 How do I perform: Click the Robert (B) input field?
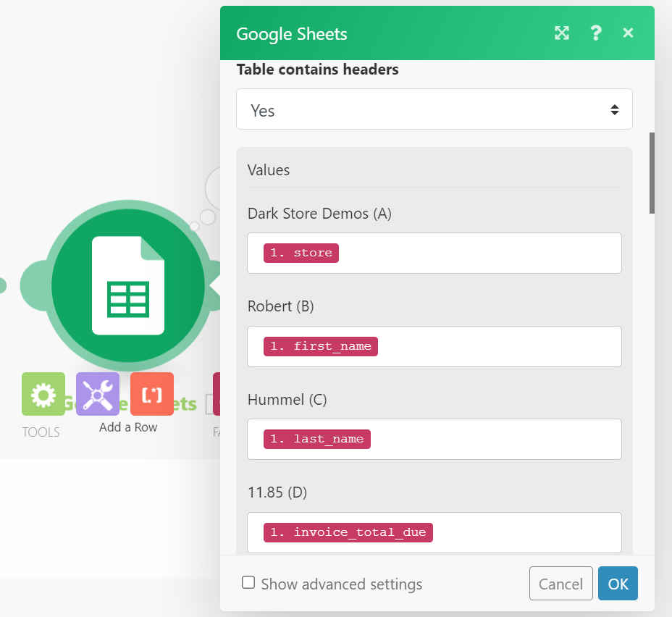(434, 346)
